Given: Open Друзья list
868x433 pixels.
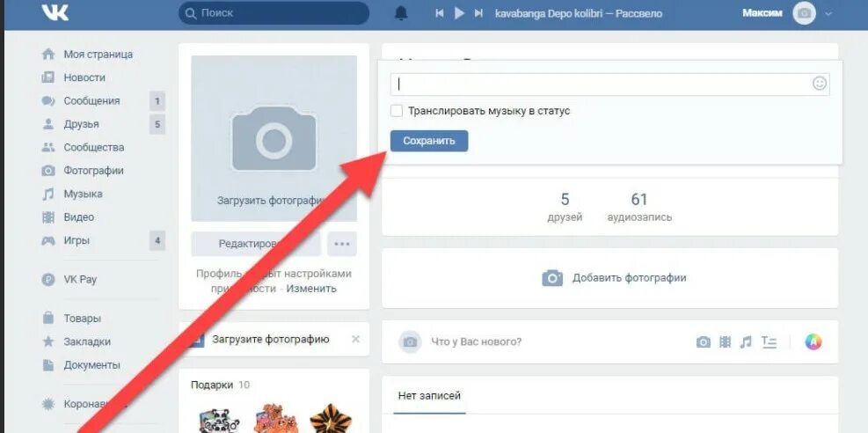Looking at the screenshot, I should click(x=82, y=124).
